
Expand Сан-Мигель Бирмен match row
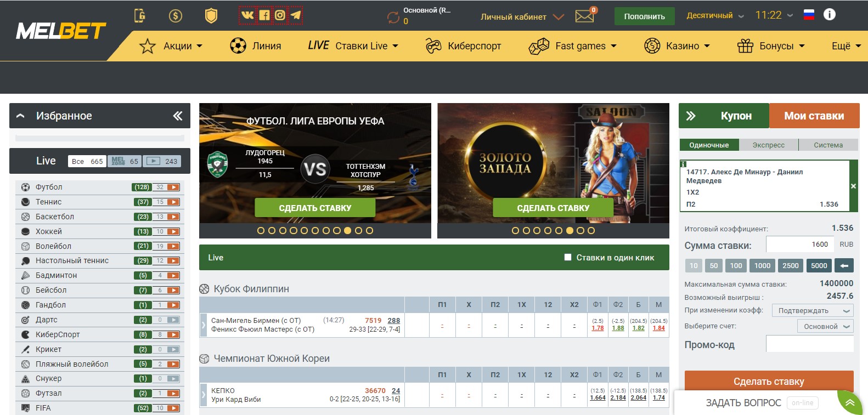(203, 325)
